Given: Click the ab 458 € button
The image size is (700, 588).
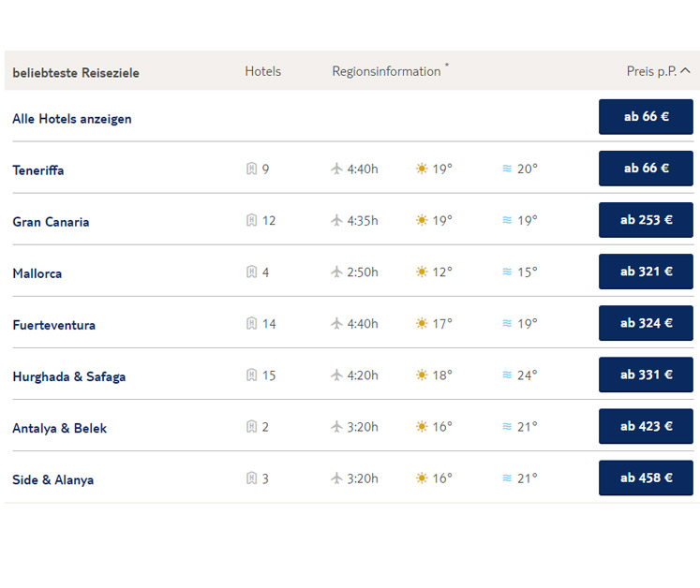Looking at the screenshot, I should 646,478.
